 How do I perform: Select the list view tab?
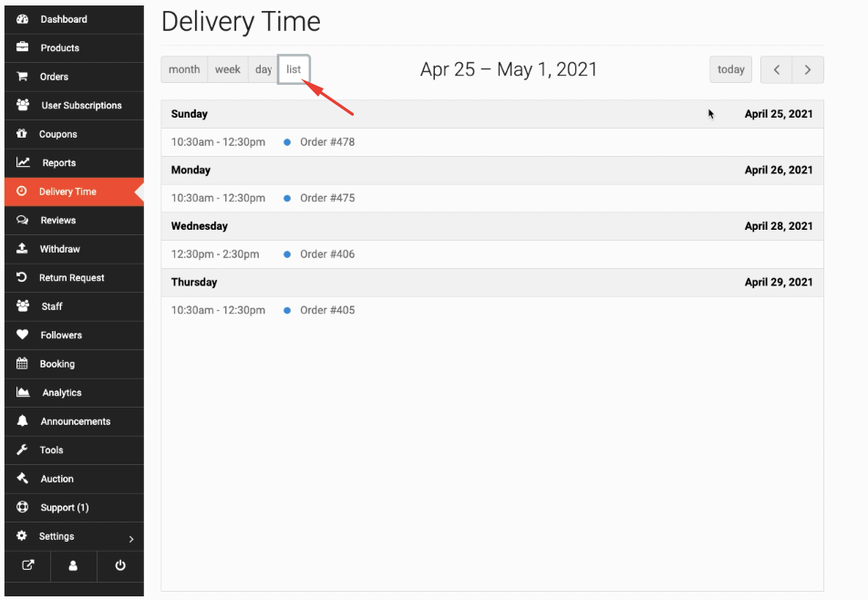pyautogui.click(x=294, y=69)
